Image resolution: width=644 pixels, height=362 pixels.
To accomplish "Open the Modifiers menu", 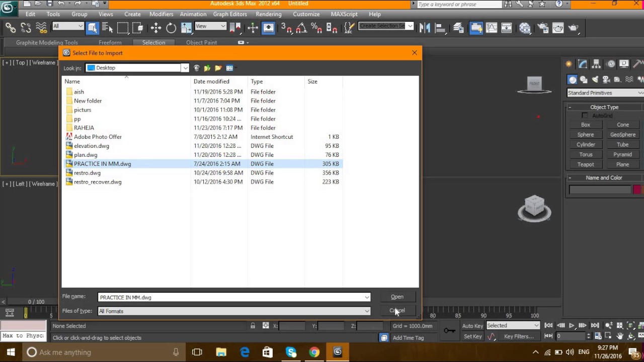I will point(161,14).
